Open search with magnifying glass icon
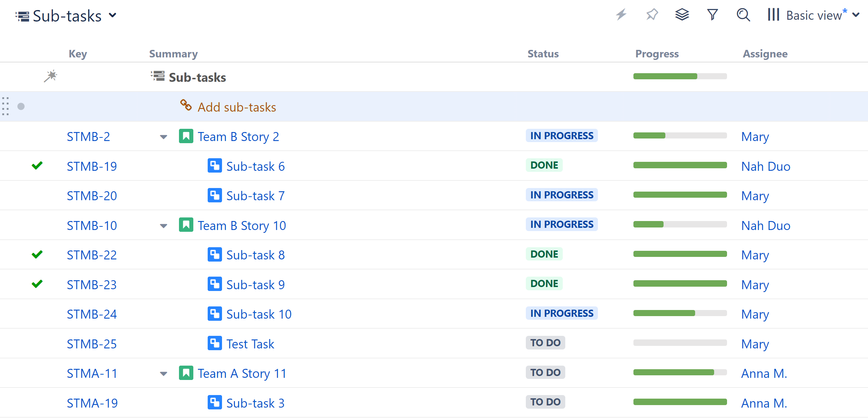 pos(743,15)
